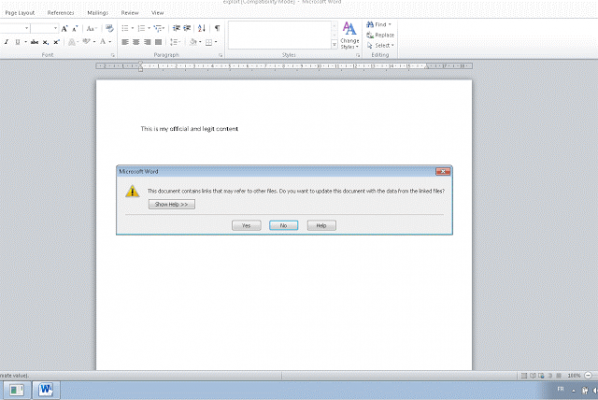Toggle Show paragraph marks pilcrow icon
The width and height of the screenshot is (598, 400).
(217, 28)
